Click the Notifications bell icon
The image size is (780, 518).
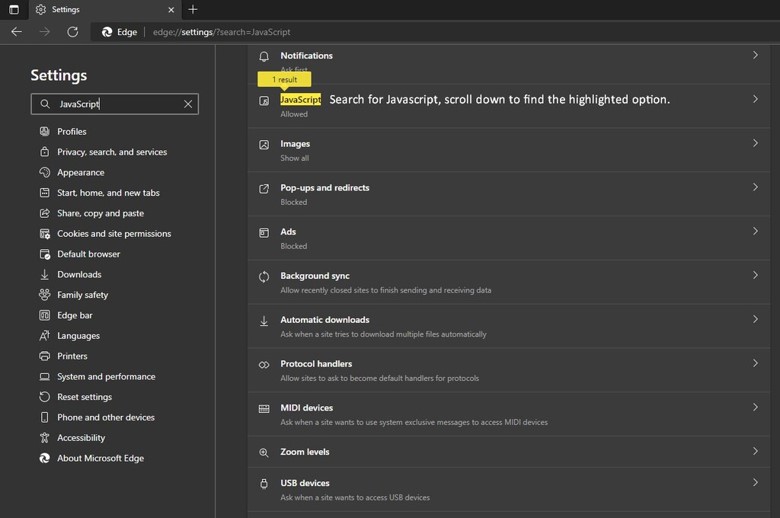[x=264, y=57]
